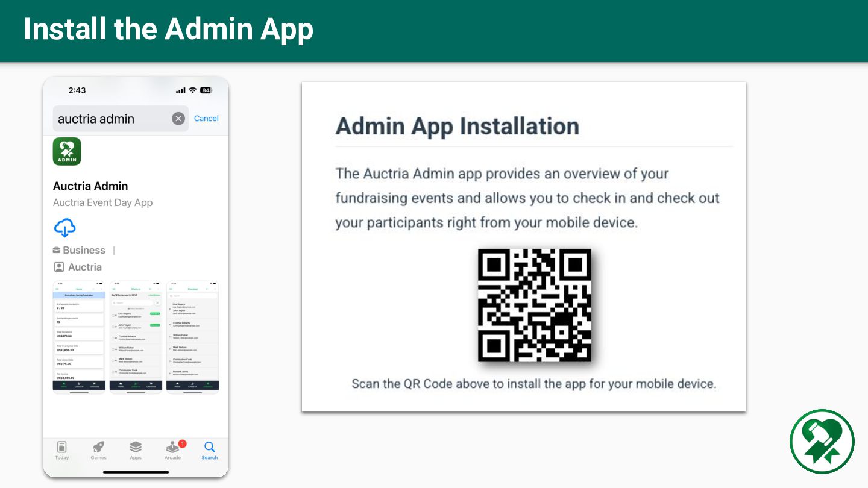This screenshot has width=868, height=488.
Task: Switch to the Search tab
Action: (x=210, y=450)
